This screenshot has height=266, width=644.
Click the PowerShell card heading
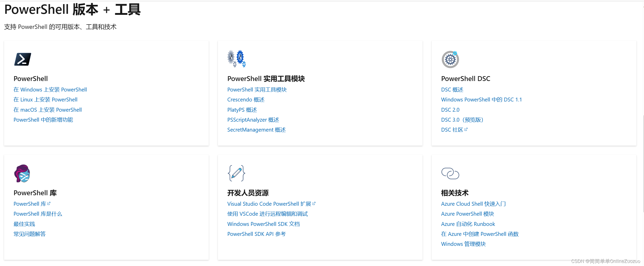(31, 79)
